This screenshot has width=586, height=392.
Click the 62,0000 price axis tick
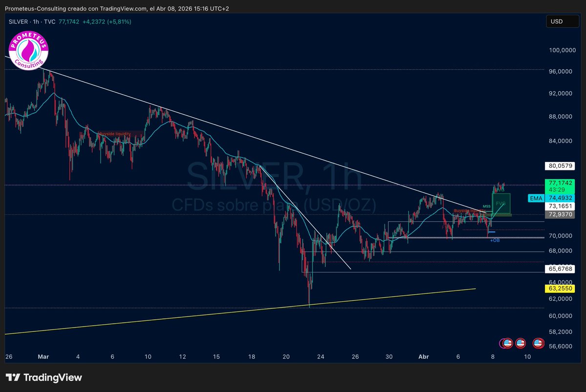(561, 299)
